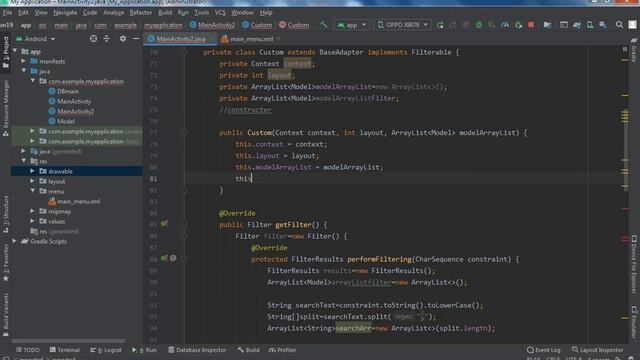Viewport: 640px width, 360px height.
Task: Click the inspection indicator at the editor's top-right corner
Action: (624, 49)
